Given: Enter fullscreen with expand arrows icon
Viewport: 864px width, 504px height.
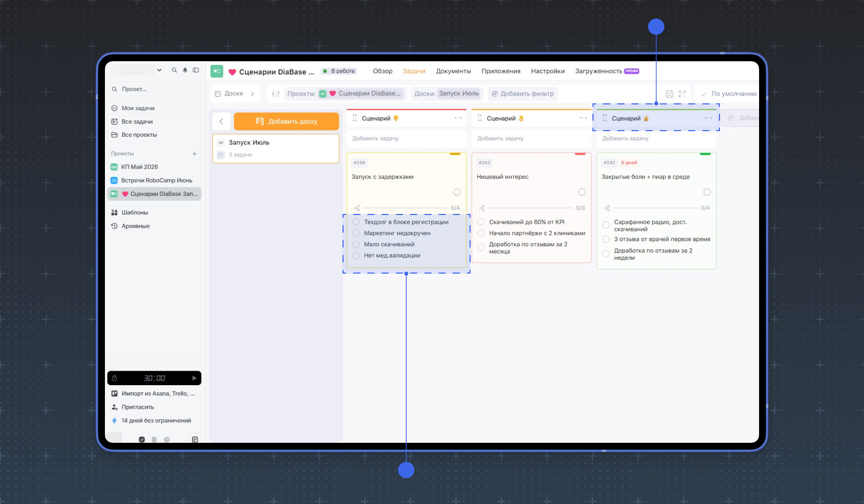Looking at the screenshot, I should tap(682, 94).
